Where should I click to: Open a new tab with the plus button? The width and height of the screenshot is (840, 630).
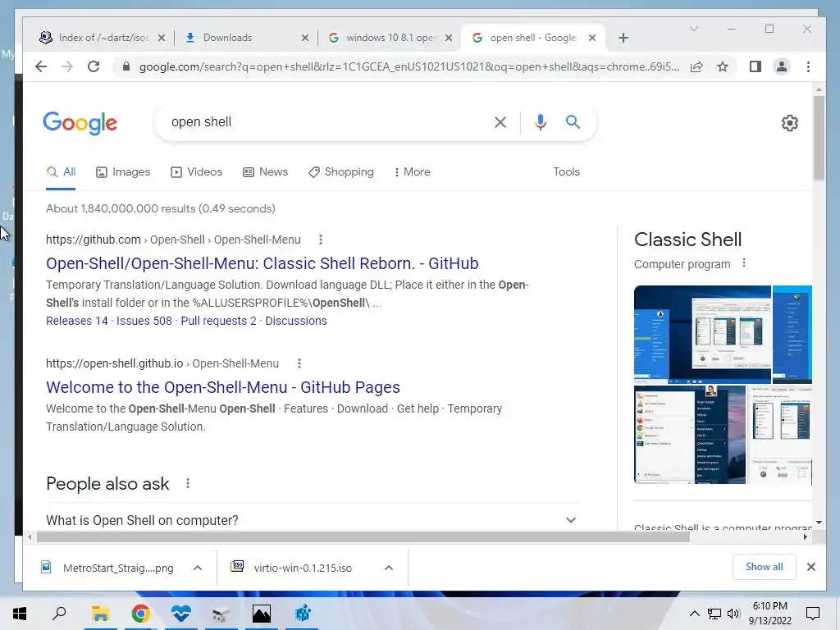pos(623,38)
